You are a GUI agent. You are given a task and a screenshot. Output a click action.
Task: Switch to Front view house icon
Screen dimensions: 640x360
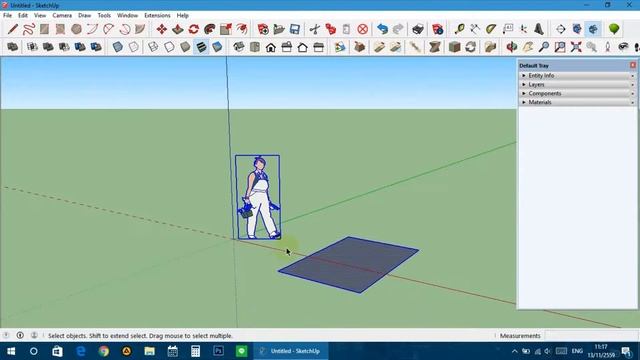(270, 47)
